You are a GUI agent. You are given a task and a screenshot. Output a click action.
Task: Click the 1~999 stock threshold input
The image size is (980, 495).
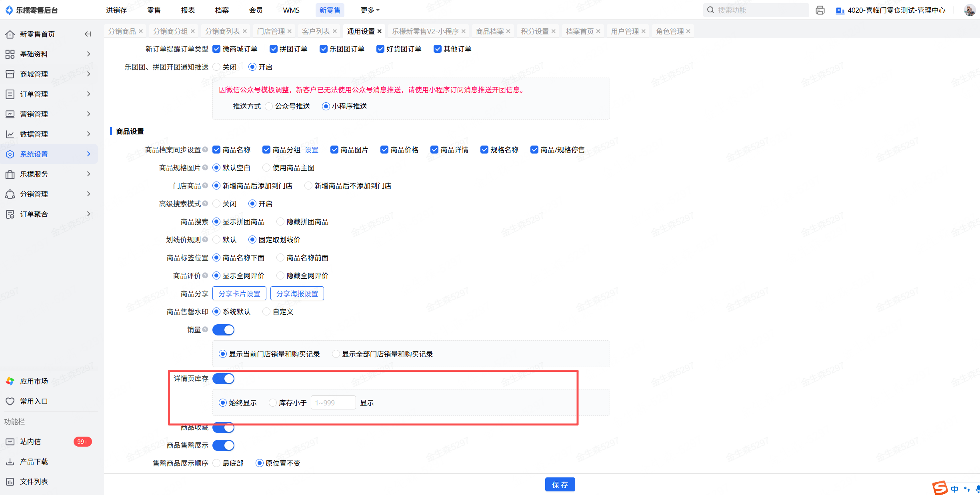click(x=333, y=403)
